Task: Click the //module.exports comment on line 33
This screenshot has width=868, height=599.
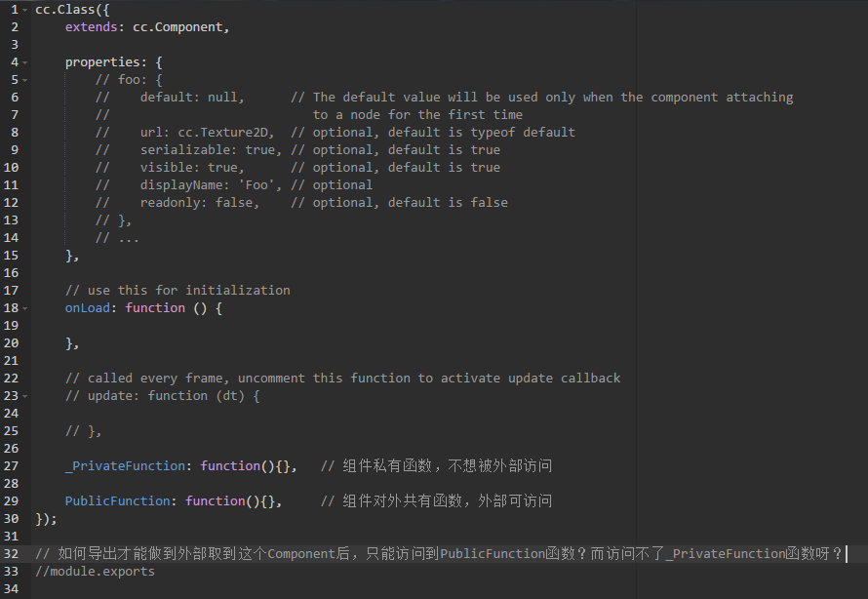Action: 95,572
